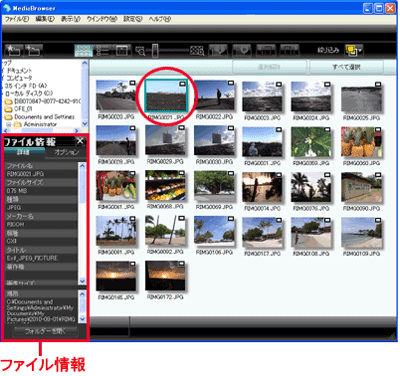Image resolution: width=400 pixels, height=376 pixels.
Task: Click folder tree scroll-up arrow
Action: click(85, 63)
